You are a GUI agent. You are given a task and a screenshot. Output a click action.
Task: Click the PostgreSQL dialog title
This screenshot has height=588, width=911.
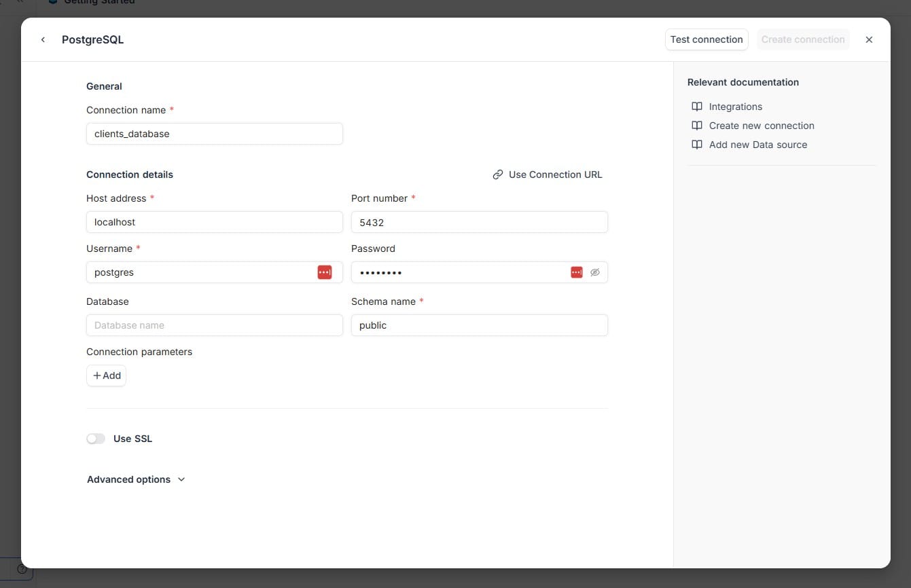(93, 39)
